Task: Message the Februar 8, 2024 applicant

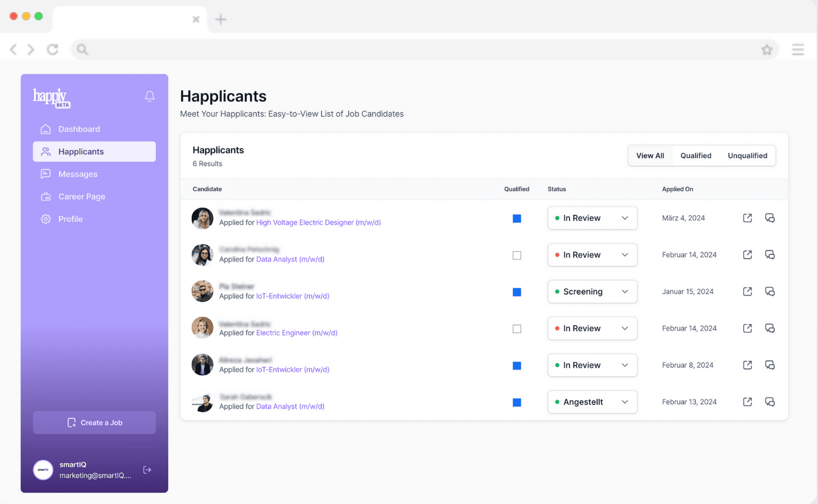Action: tap(770, 365)
